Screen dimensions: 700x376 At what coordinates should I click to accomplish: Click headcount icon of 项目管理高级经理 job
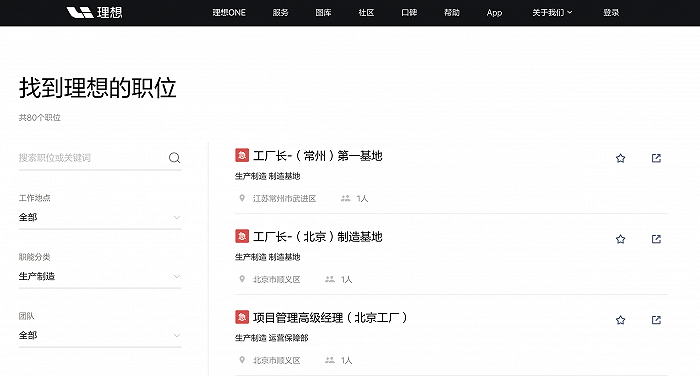point(330,359)
